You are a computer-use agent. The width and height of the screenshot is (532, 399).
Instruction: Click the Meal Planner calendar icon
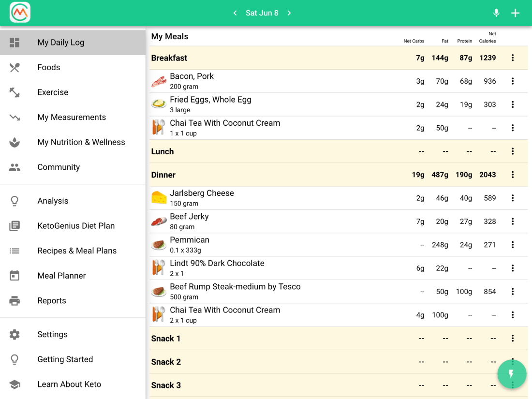(x=15, y=276)
